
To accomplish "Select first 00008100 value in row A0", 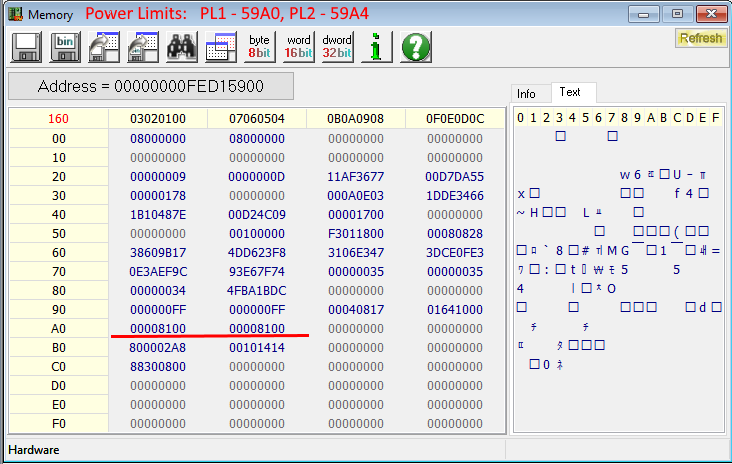I will tap(158, 328).
